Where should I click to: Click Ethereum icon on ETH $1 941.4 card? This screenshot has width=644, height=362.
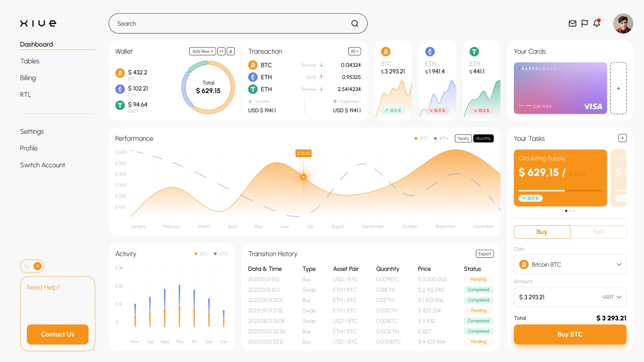click(430, 51)
